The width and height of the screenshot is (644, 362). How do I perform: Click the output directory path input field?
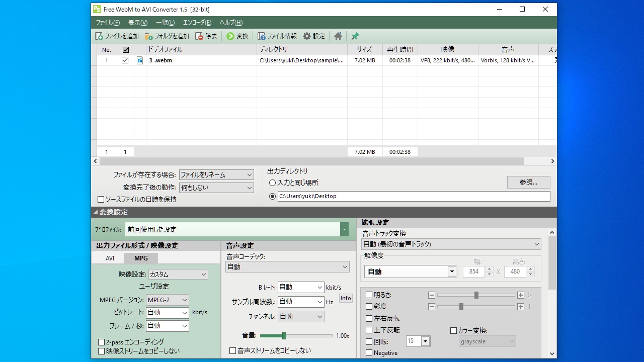pyautogui.click(x=414, y=197)
